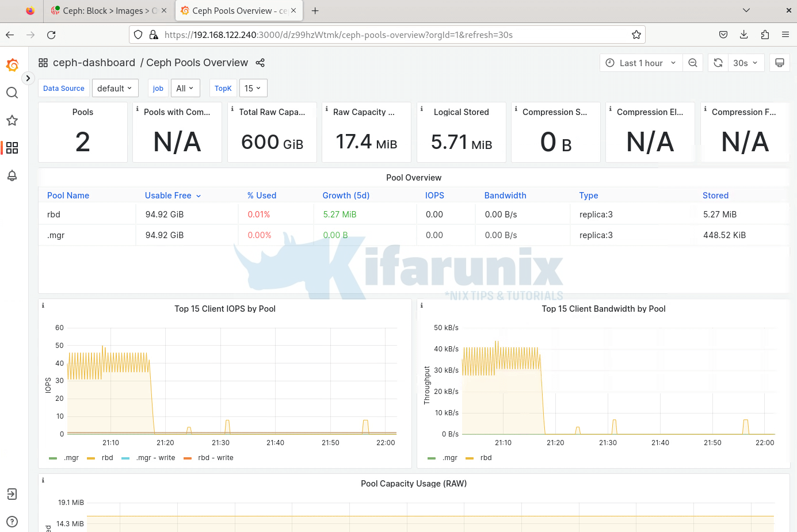Refresh the dashboard now
Viewport: 797px width, 532px height.
(x=718, y=63)
